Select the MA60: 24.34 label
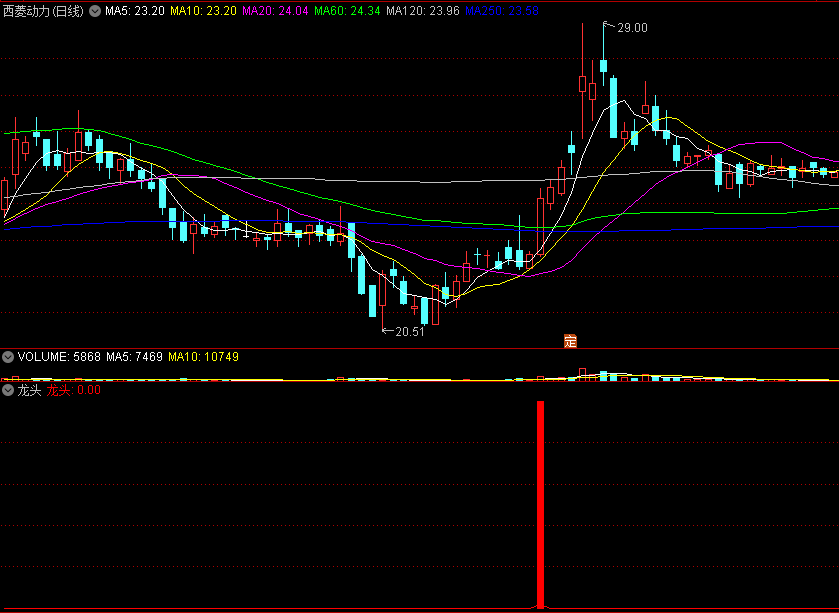Viewport: 839px width, 613px height. tap(347, 11)
